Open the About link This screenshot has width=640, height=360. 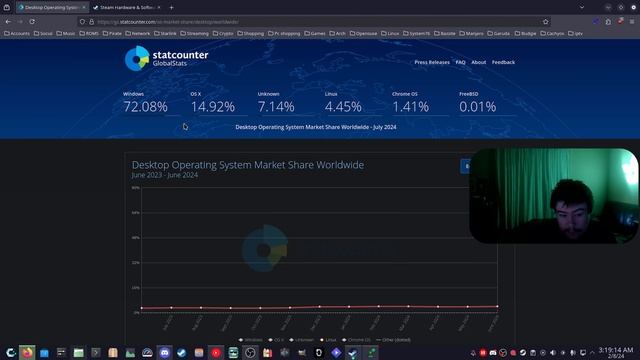(x=478, y=62)
